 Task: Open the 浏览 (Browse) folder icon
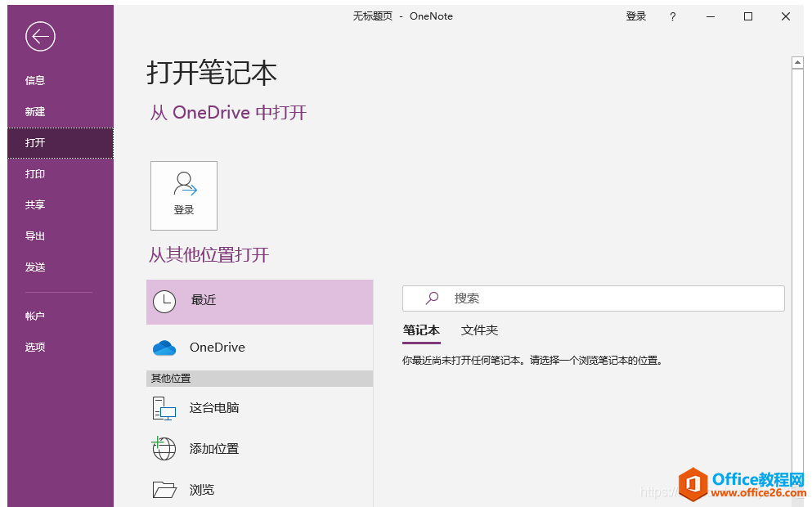coord(163,489)
